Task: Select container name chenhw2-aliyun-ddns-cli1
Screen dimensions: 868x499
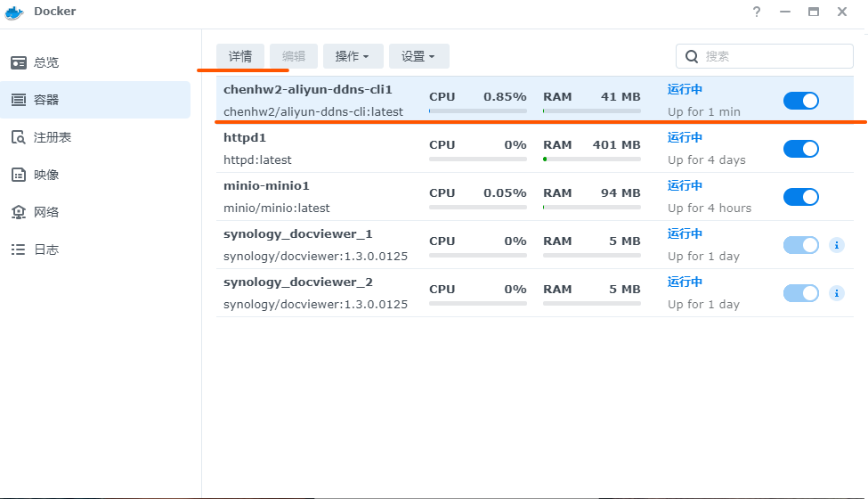Action: [x=308, y=89]
